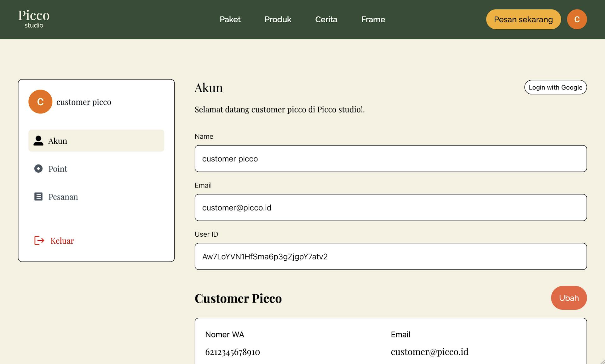605x364 pixels.
Task: Focus the Name input field
Action: (390, 159)
